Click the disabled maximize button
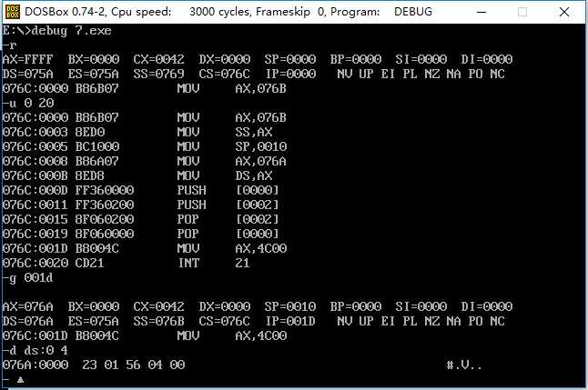 (522, 12)
